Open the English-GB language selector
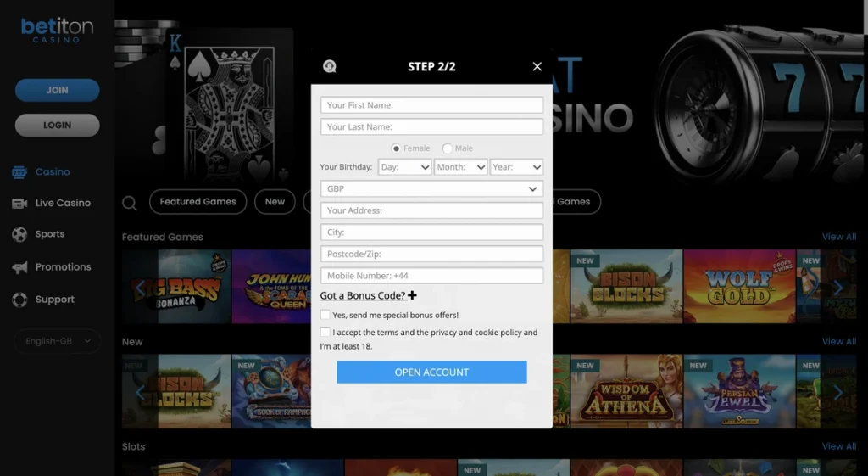 [x=58, y=341]
